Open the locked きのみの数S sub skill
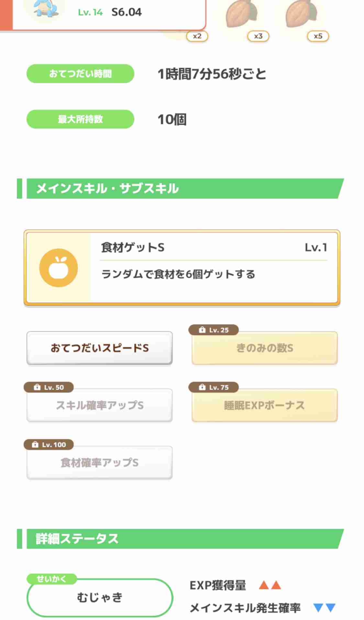The height and width of the screenshot is (620, 364). tap(265, 348)
